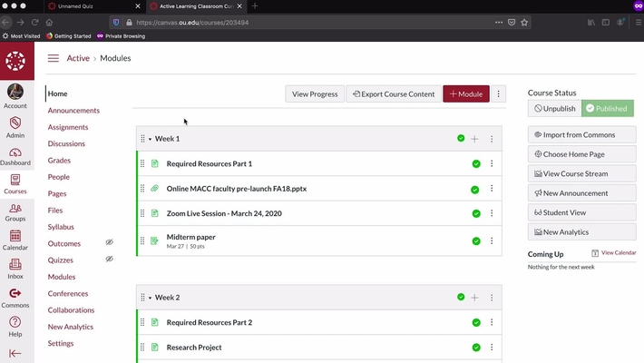The height and width of the screenshot is (363, 644).
Task: Open options for Zoom Live Session item
Action: click(x=492, y=213)
